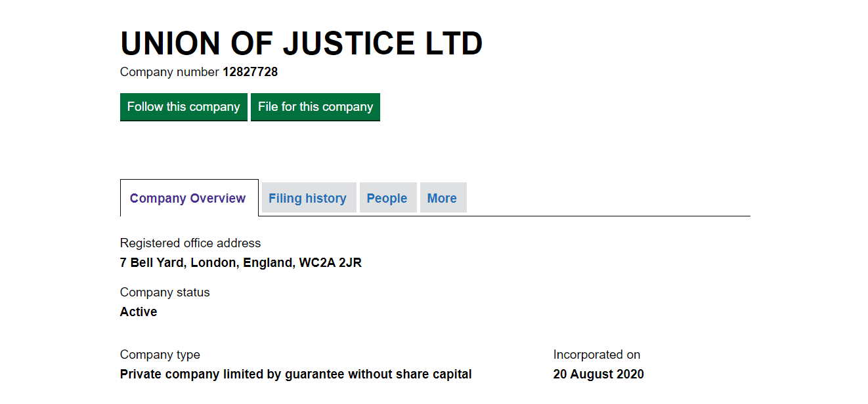This screenshot has width=868, height=404.
Task: Select the More tab
Action: [x=442, y=198]
